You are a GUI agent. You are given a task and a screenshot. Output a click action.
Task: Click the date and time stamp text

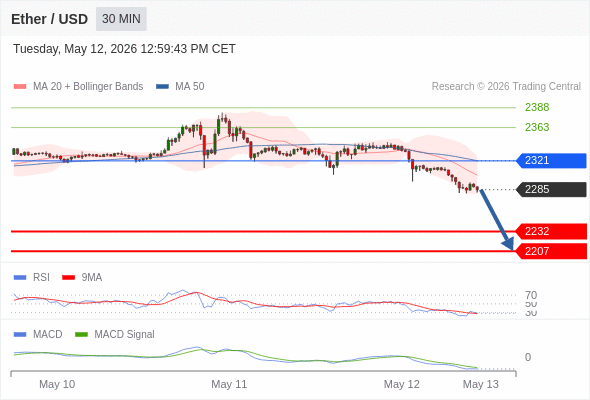tap(124, 49)
